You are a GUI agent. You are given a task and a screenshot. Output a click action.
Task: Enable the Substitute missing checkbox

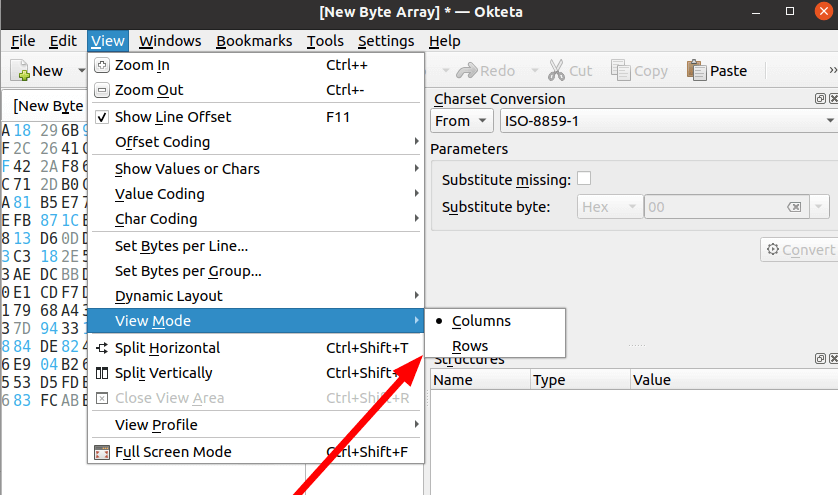[584, 179]
